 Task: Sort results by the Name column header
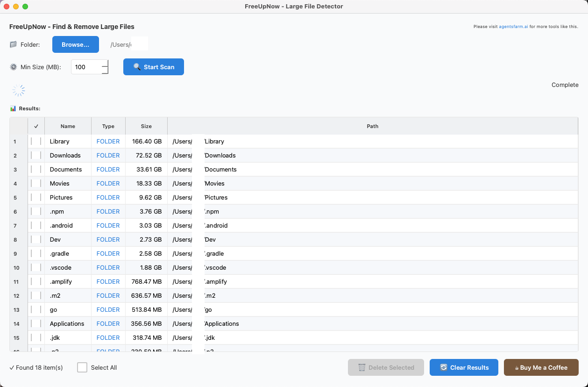point(68,126)
